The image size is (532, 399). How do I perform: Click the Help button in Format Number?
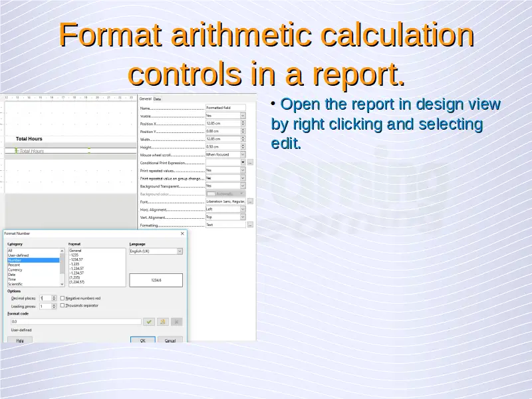(x=20, y=340)
